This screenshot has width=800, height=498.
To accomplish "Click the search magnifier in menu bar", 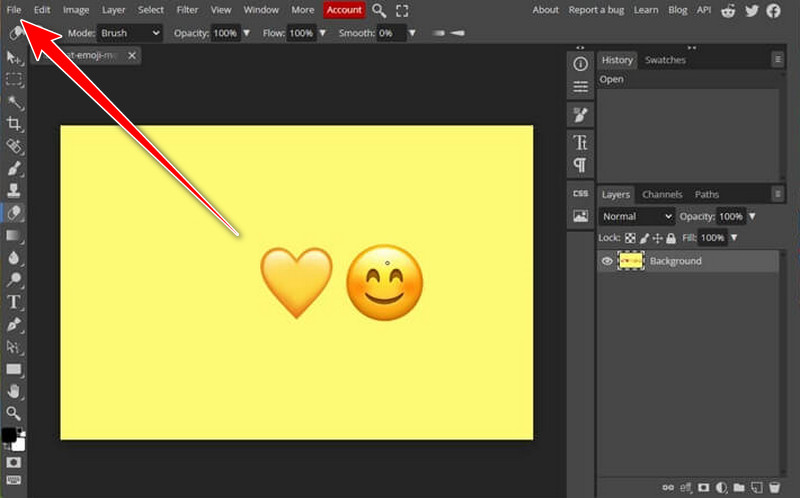I will [x=379, y=10].
